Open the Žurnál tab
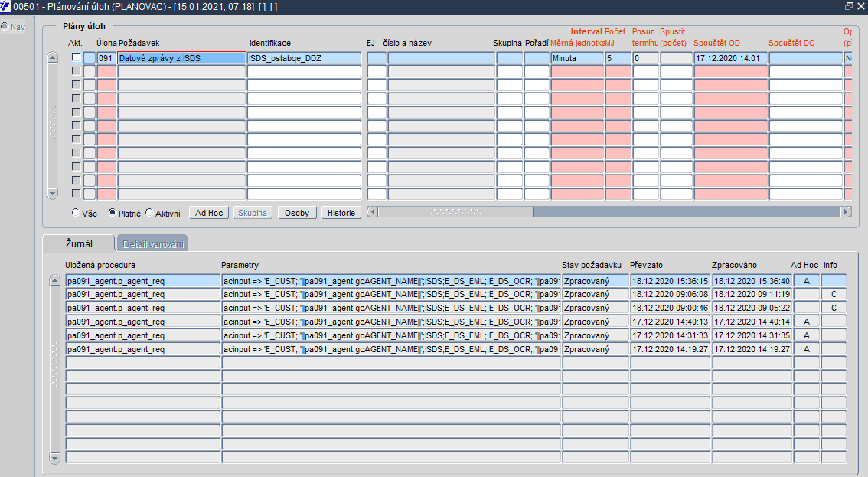Viewport: 868px width, 477px height. [x=79, y=243]
